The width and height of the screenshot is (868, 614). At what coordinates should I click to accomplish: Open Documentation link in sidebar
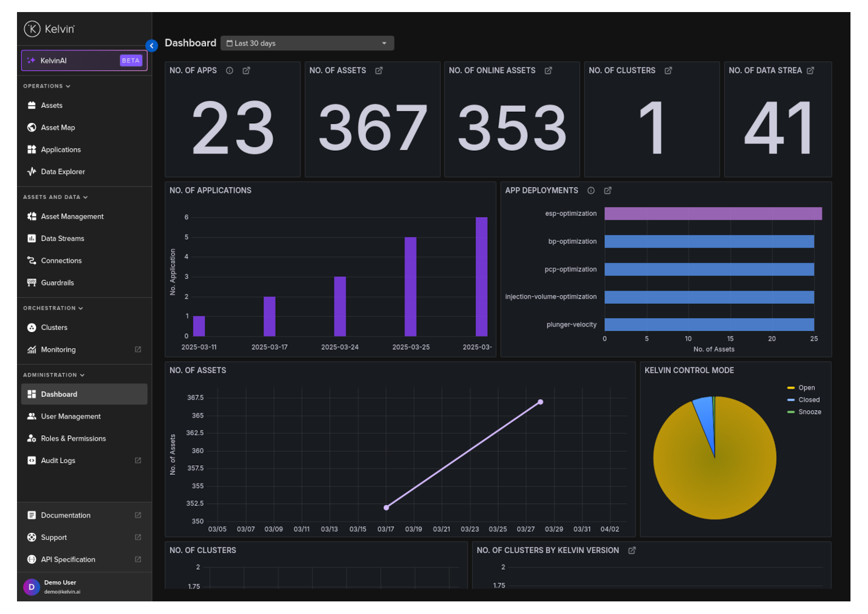[x=66, y=515]
